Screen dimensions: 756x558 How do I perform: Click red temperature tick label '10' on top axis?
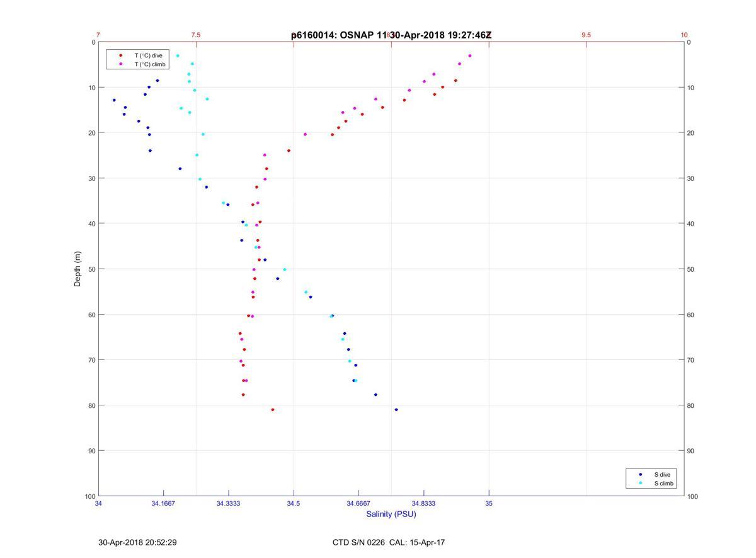point(684,35)
